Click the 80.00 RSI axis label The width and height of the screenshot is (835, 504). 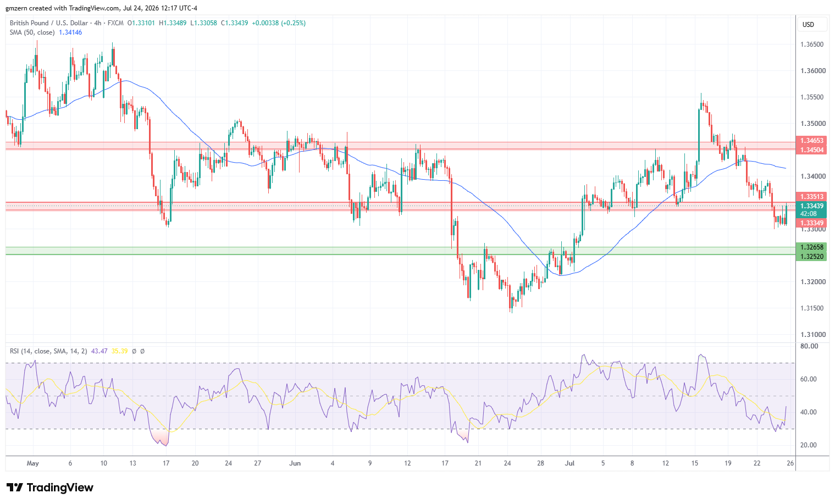(809, 346)
